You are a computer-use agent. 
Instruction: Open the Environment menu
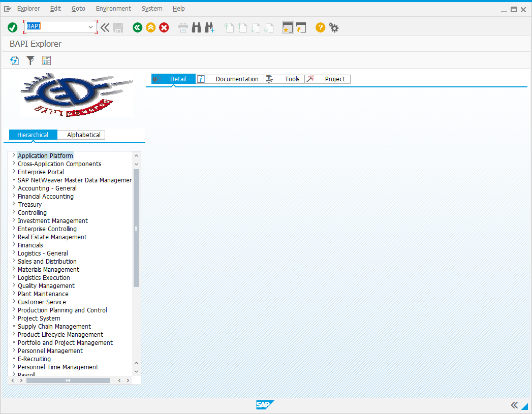(x=113, y=9)
